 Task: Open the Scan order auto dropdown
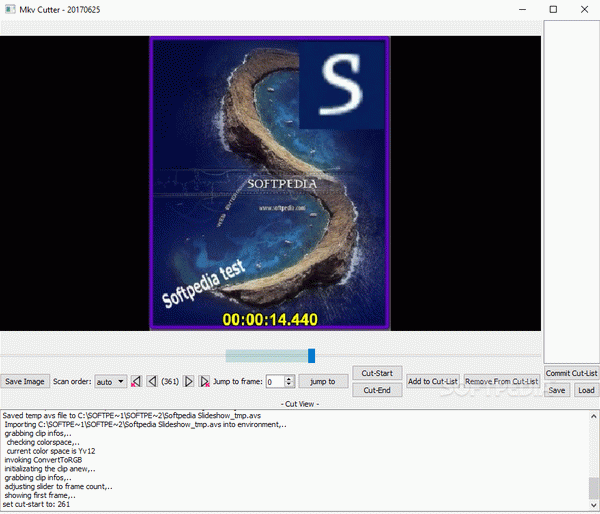111,381
